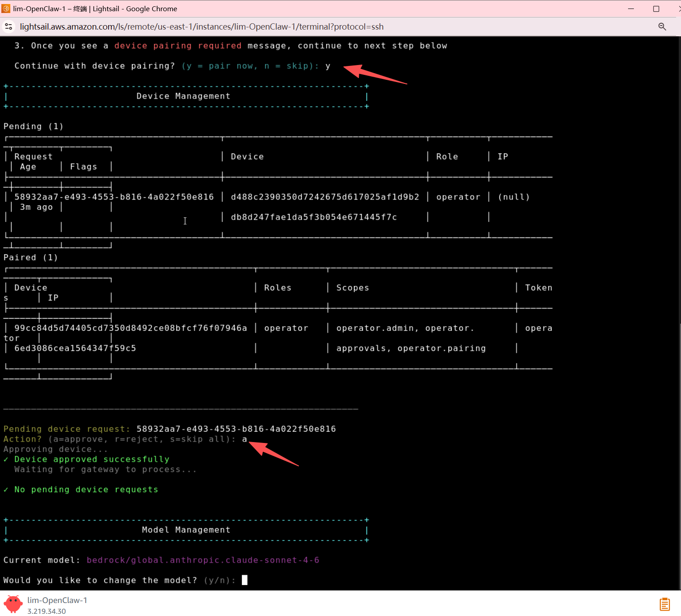Click the 'Paired (1)' heading

point(31,257)
